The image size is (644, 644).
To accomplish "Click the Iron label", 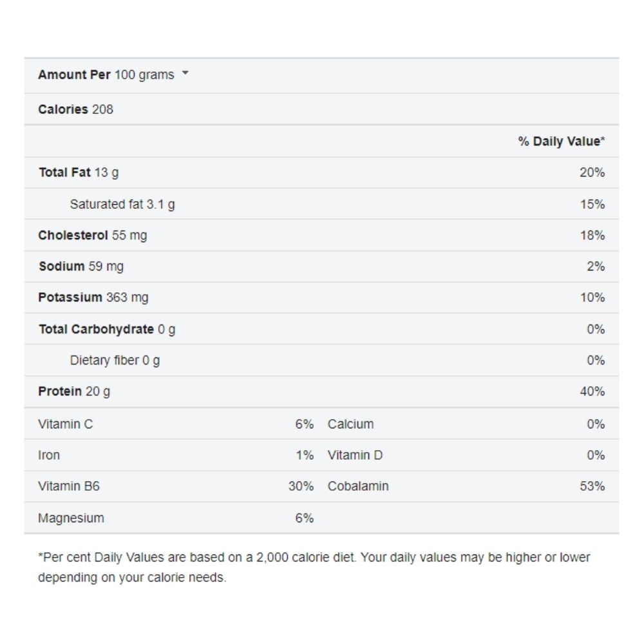I will pyautogui.click(x=49, y=455).
